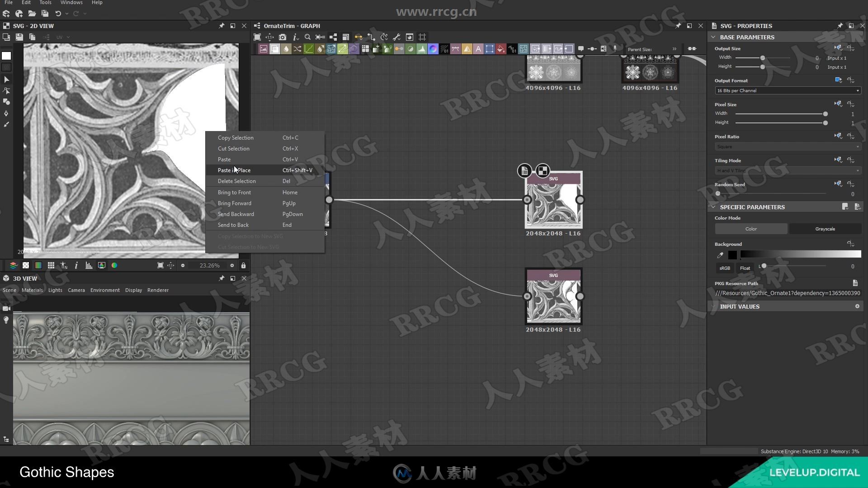Image resolution: width=868 pixels, height=488 pixels.
Task: Click the Color mode button
Action: (751, 229)
